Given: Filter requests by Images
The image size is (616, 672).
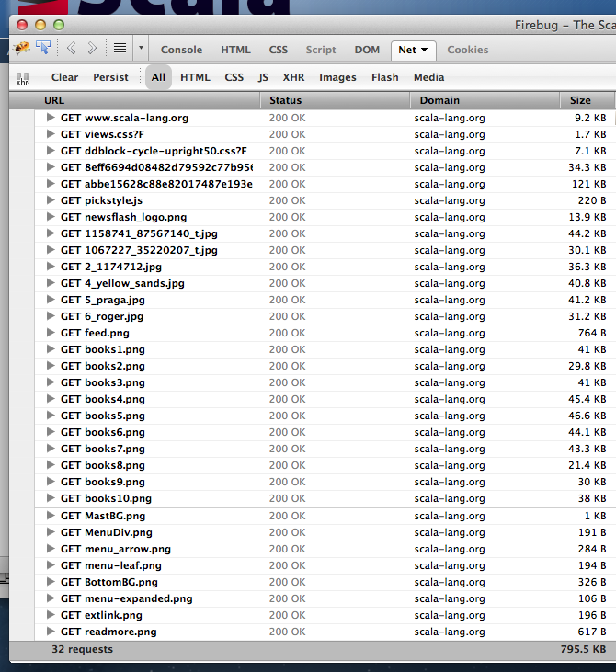Looking at the screenshot, I should (x=337, y=77).
